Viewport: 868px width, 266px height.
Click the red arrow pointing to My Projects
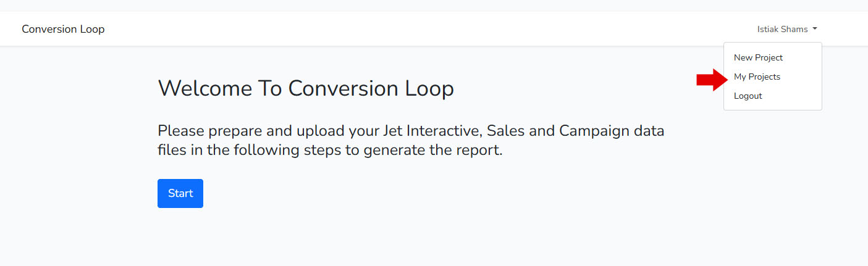710,79
